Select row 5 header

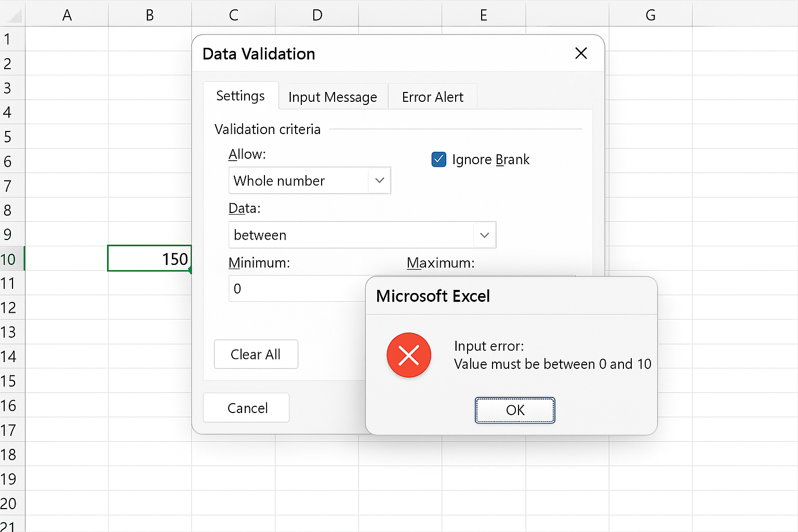pos(12,137)
